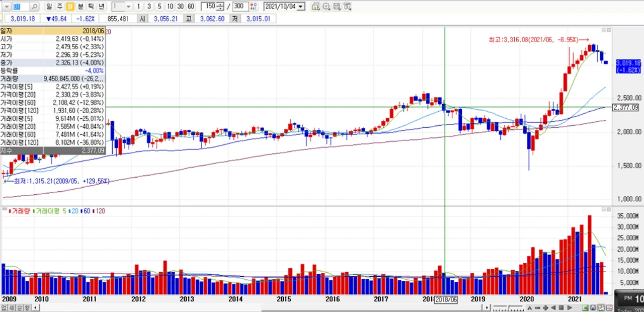The image size is (644, 312).
Task: Open the 업 tab at bottom left
Action: click(4, 307)
